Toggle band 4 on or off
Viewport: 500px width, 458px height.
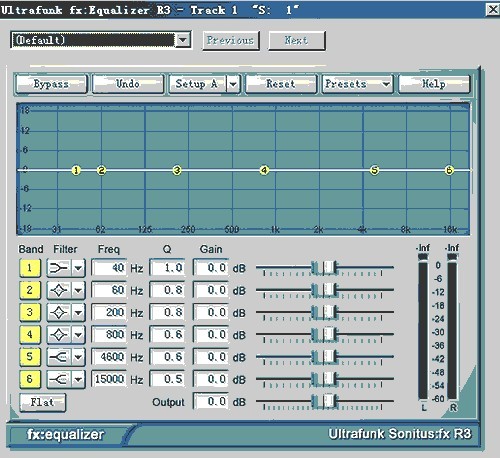(30, 335)
